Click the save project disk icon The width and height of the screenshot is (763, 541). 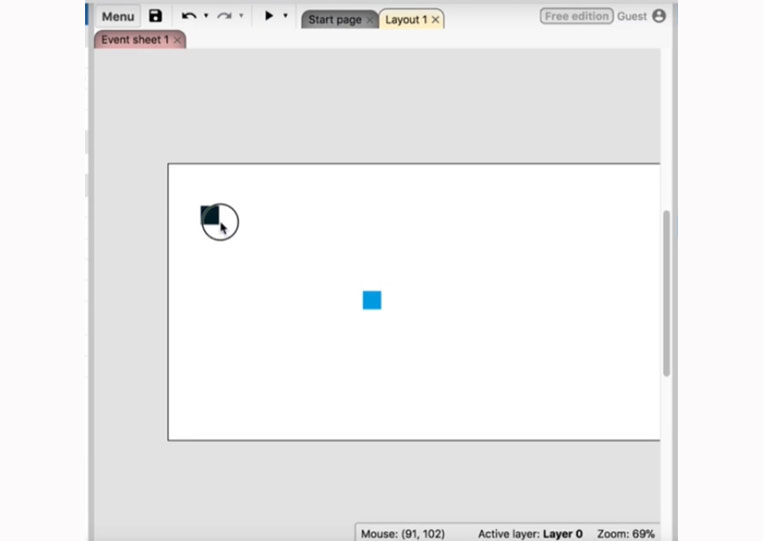(155, 16)
